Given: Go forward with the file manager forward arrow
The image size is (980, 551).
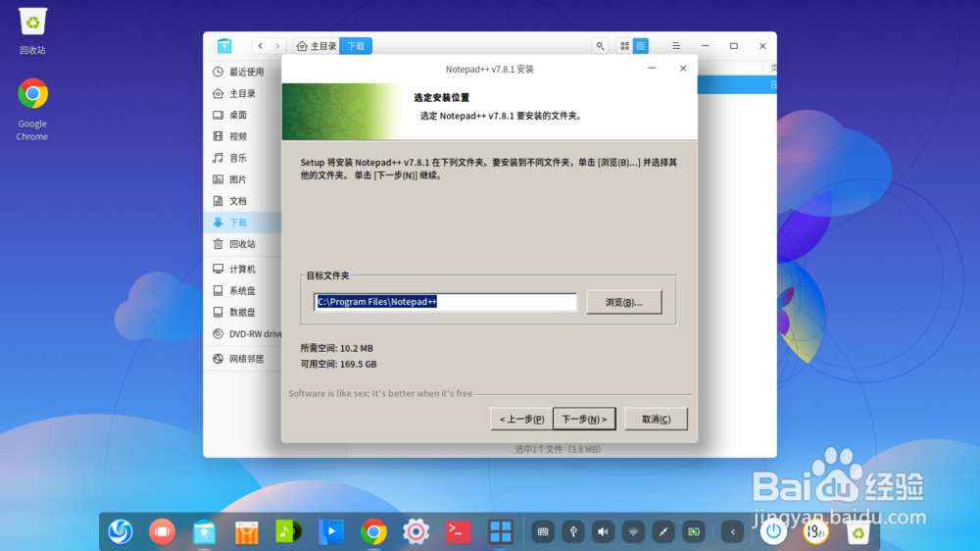Looking at the screenshot, I should coord(277,46).
